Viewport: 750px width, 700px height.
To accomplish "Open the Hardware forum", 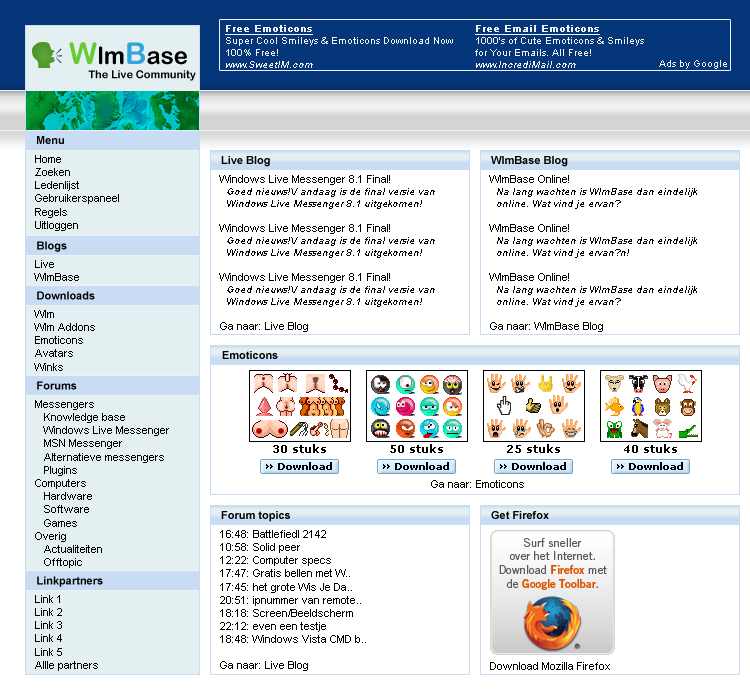I will tap(68, 496).
